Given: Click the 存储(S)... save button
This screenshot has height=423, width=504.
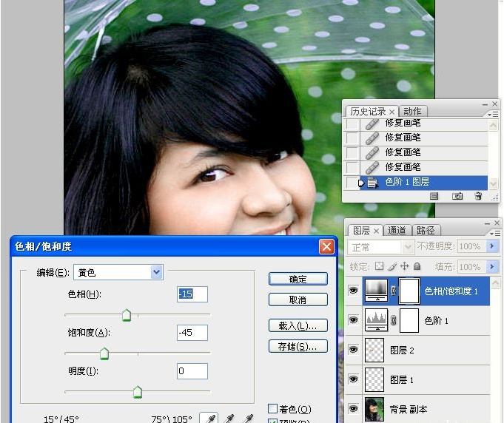Looking at the screenshot, I should point(298,346).
